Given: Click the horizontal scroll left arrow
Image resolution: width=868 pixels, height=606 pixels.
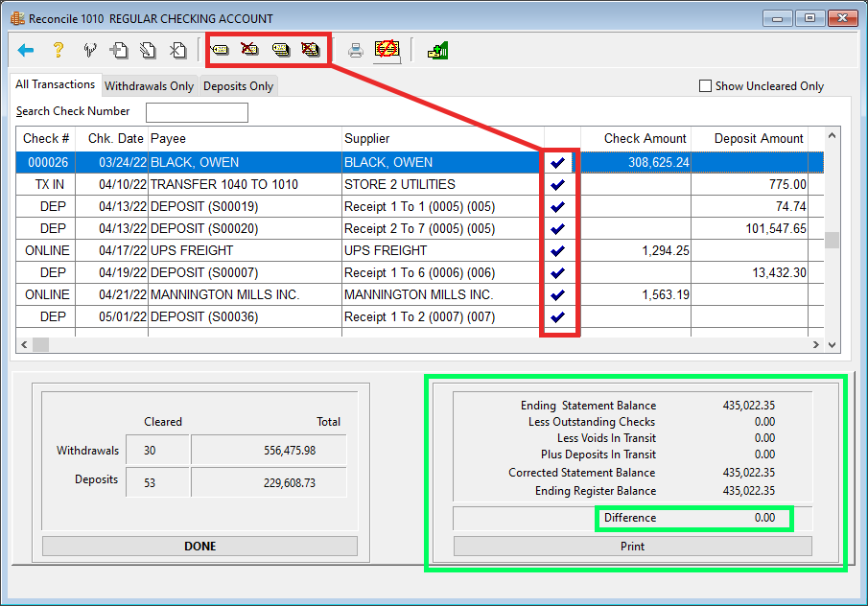Looking at the screenshot, I should [24, 344].
